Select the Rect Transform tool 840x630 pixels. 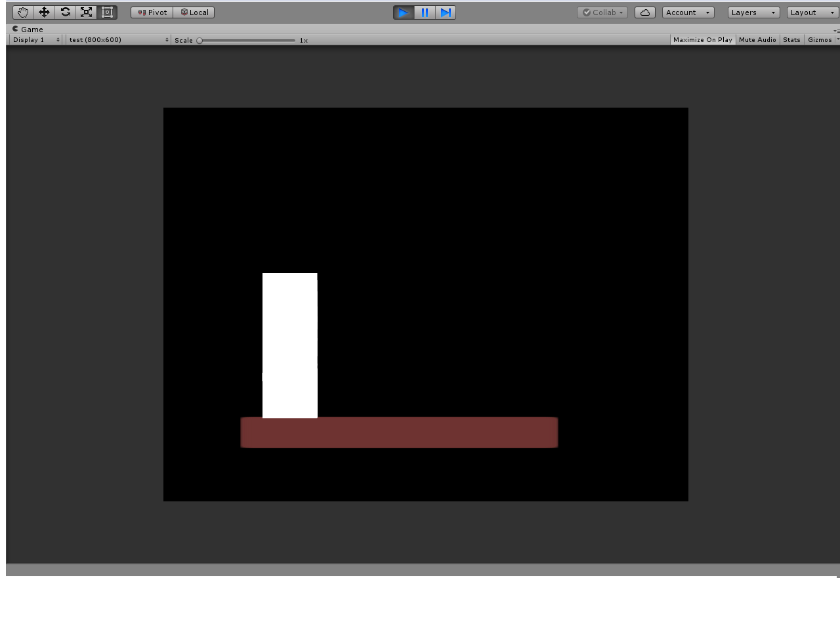(107, 12)
